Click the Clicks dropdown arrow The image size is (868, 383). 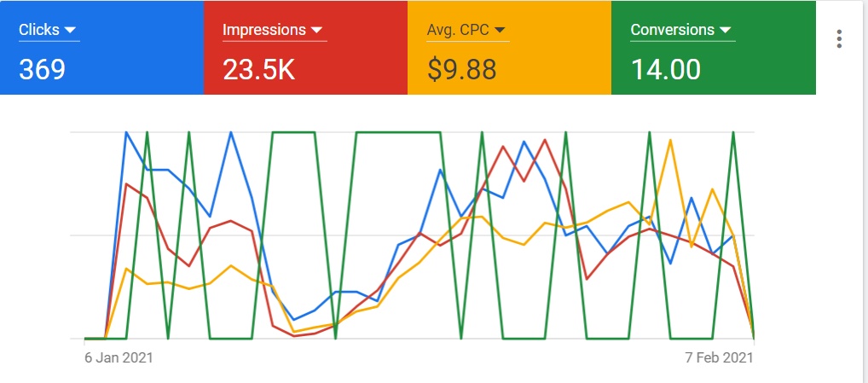click(72, 31)
